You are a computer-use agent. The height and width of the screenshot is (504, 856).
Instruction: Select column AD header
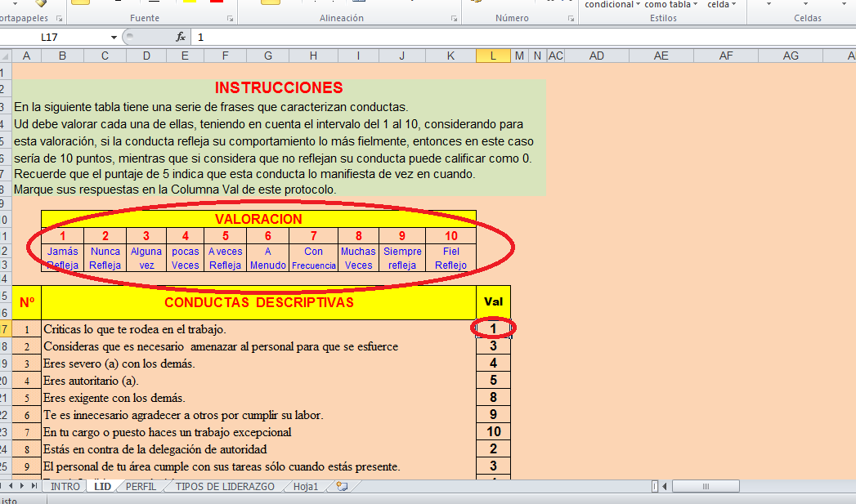pos(597,56)
